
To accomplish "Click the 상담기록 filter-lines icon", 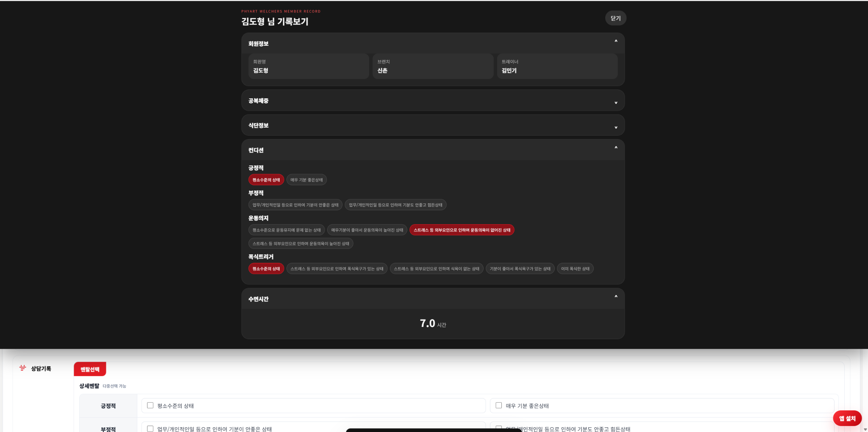I will point(22,368).
